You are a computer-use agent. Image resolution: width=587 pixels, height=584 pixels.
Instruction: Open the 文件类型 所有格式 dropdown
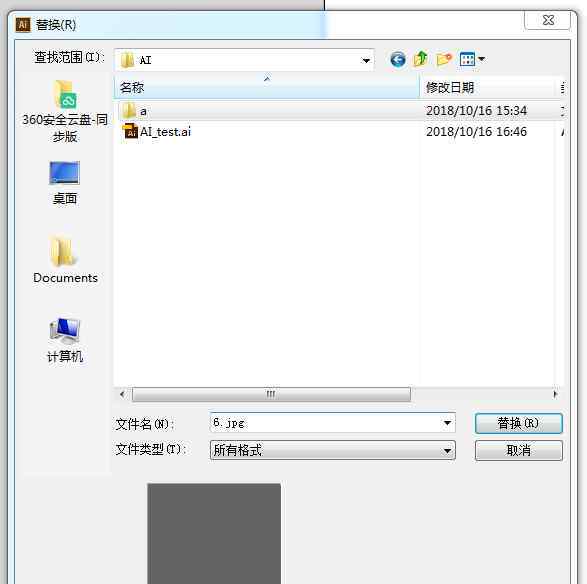[332, 450]
